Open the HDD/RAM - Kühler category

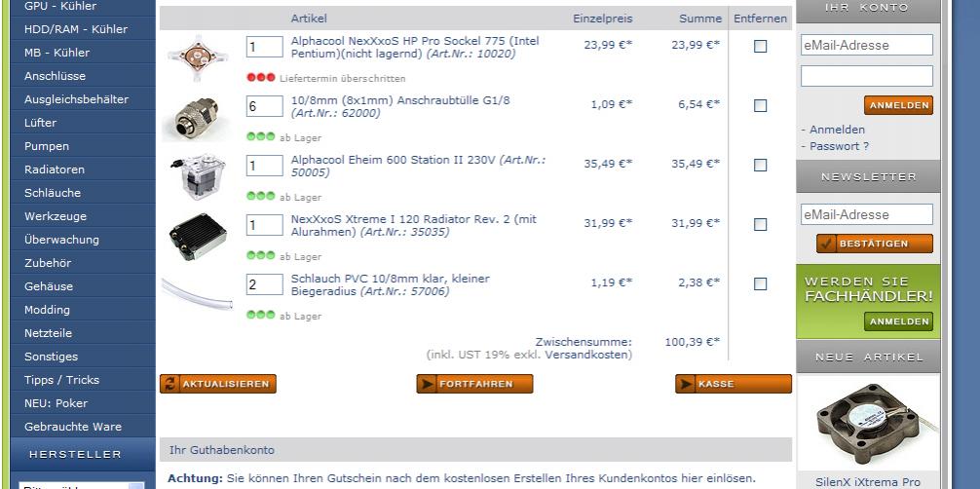83,29
